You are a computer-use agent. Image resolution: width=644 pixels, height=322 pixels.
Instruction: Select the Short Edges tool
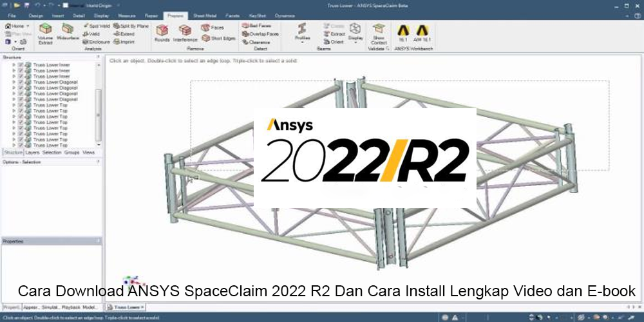(x=218, y=38)
